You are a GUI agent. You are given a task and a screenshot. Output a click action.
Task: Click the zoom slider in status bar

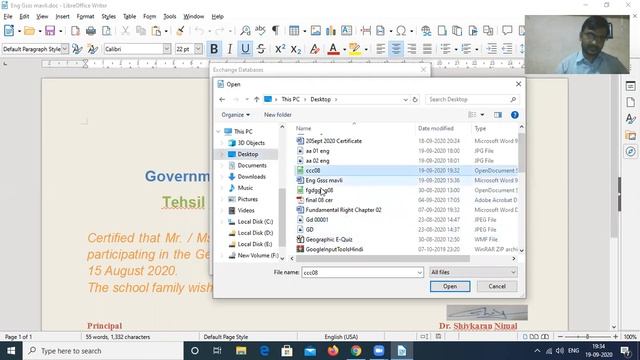[x=587, y=337]
